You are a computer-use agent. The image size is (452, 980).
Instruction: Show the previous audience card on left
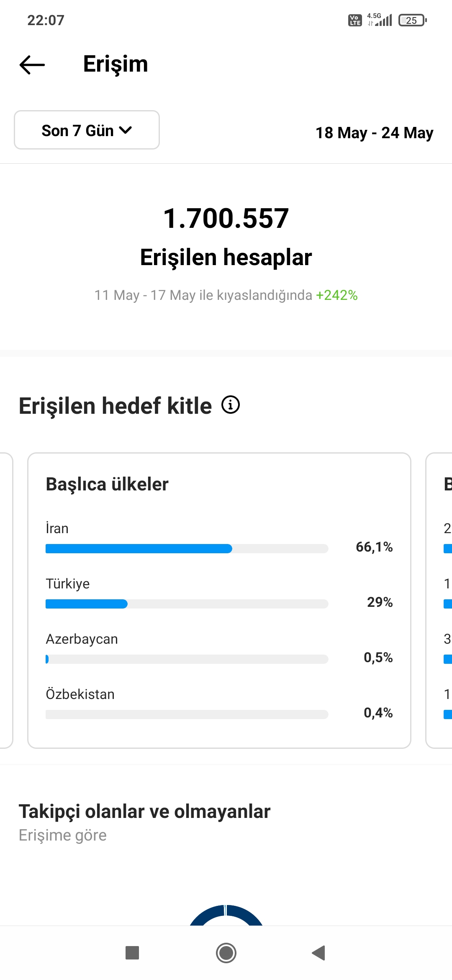point(6,600)
